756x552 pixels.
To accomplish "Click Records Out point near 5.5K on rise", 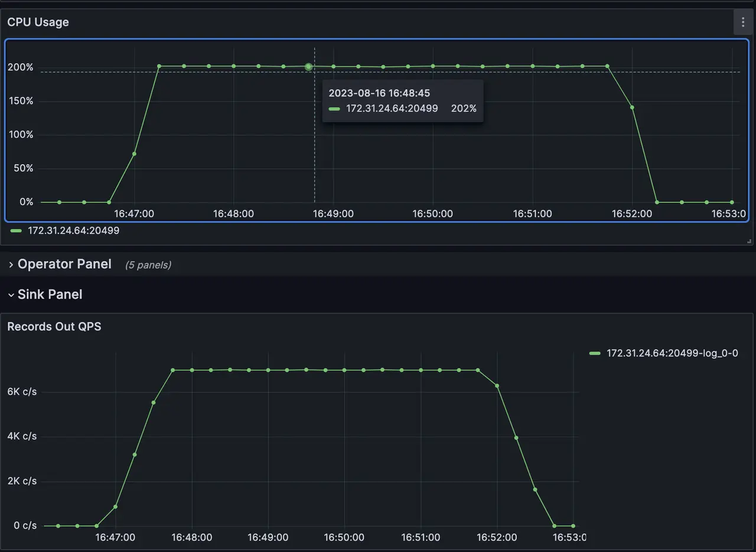I will 154,403.
